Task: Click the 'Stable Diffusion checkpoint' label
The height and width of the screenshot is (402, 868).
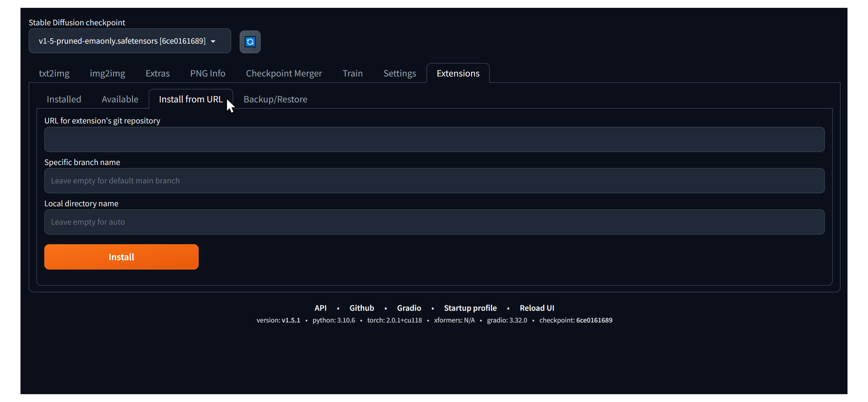Action: (77, 23)
